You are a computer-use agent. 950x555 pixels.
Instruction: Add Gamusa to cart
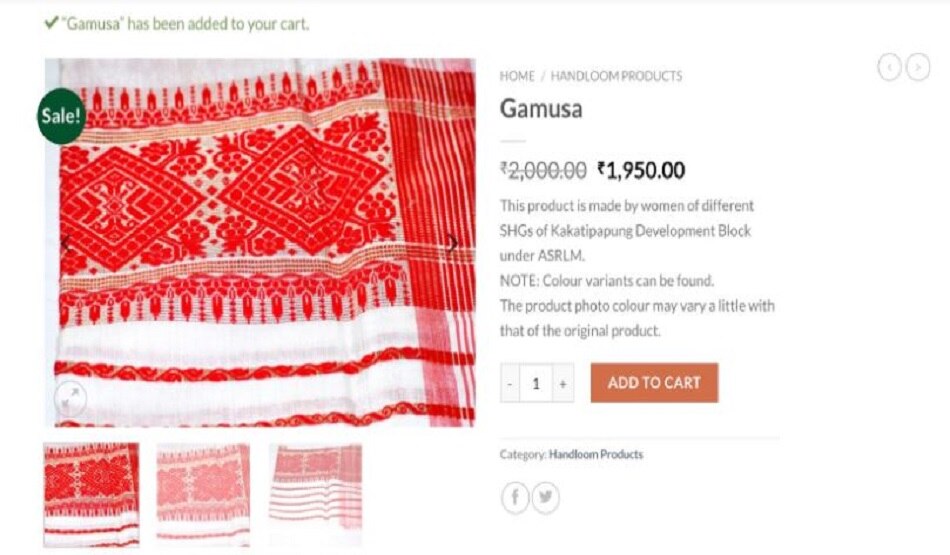[654, 383]
